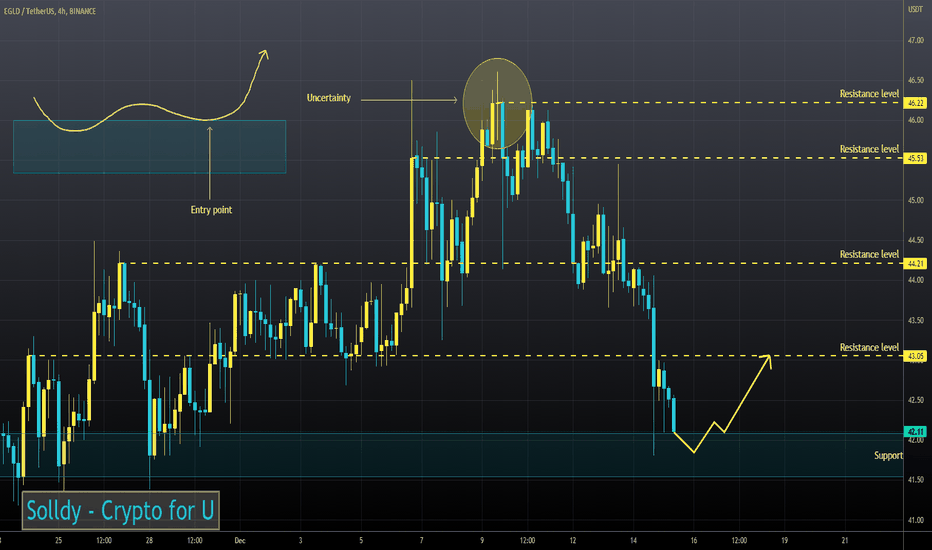
Task: Click date 21 on the time axis
Action: click(845, 540)
